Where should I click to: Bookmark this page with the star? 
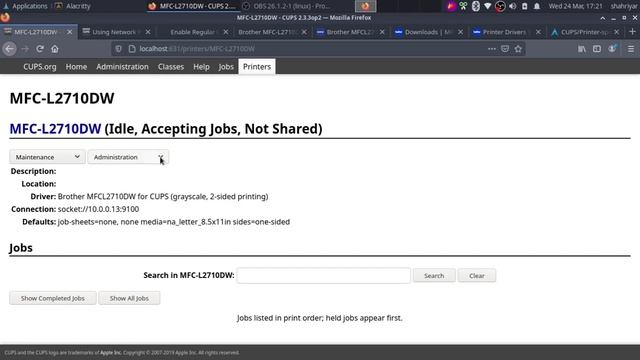point(518,49)
